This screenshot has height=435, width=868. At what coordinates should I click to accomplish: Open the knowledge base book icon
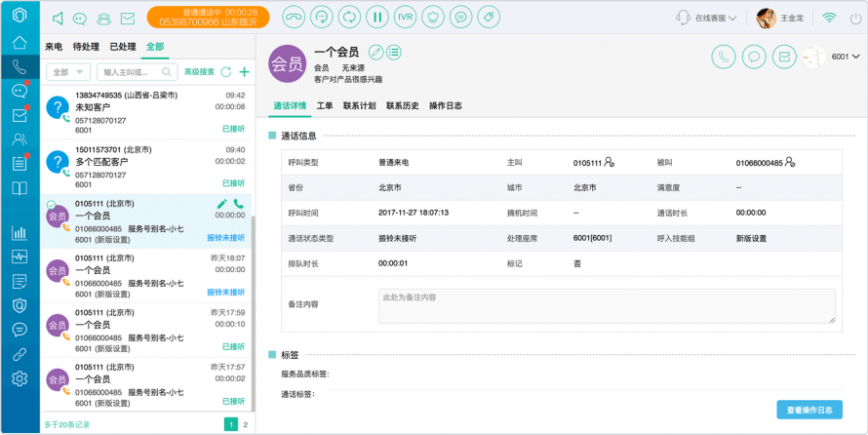20,188
